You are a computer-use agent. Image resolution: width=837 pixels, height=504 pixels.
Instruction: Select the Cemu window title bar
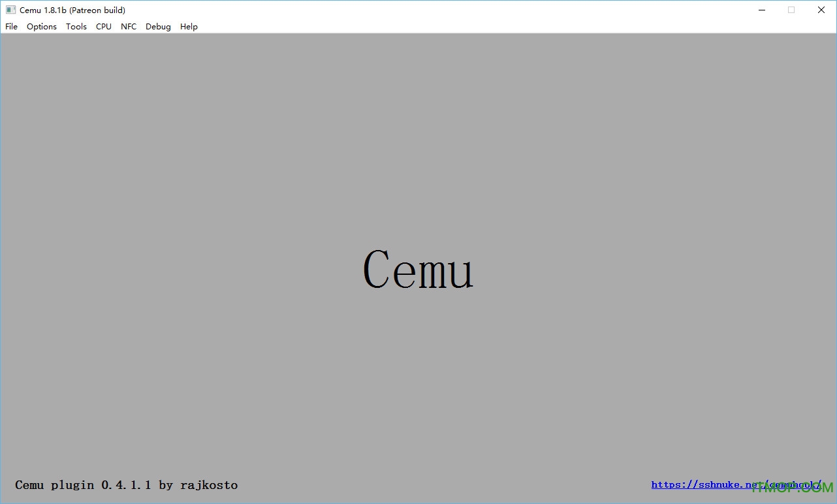pyautogui.click(x=392, y=10)
